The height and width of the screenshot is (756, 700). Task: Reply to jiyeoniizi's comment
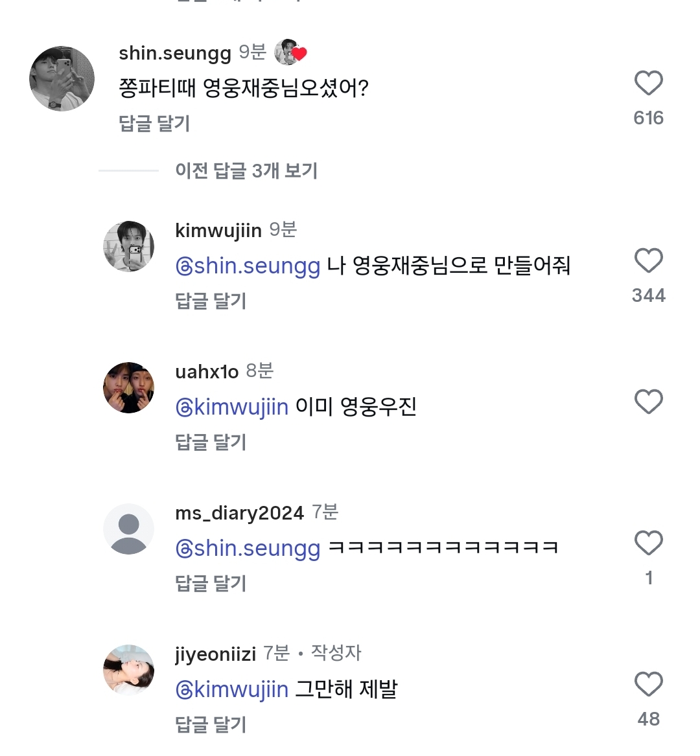point(211,725)
